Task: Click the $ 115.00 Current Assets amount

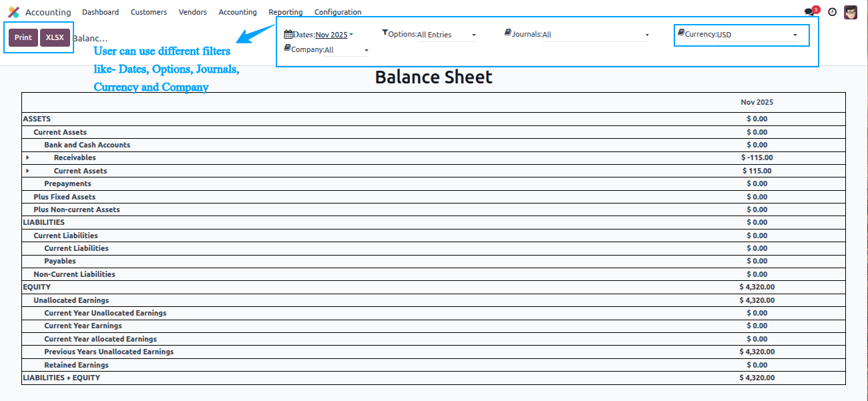Action: [757, 171]
